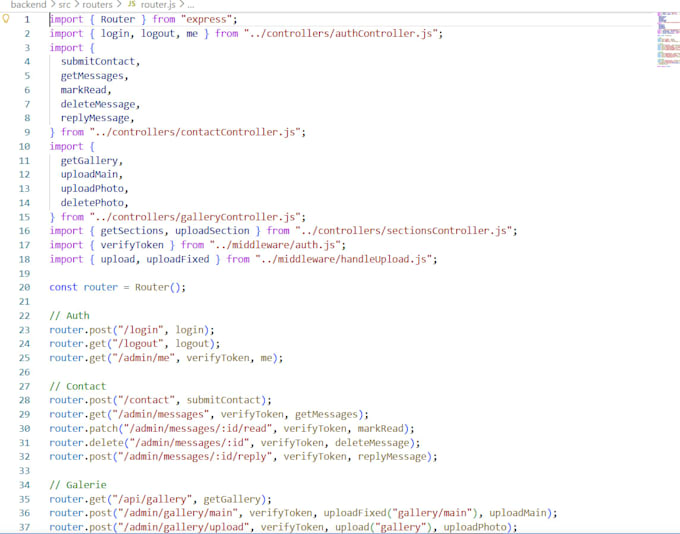Click "../controllers/authController.js" import path
This screenshot has height=534, width=680.
340,33
